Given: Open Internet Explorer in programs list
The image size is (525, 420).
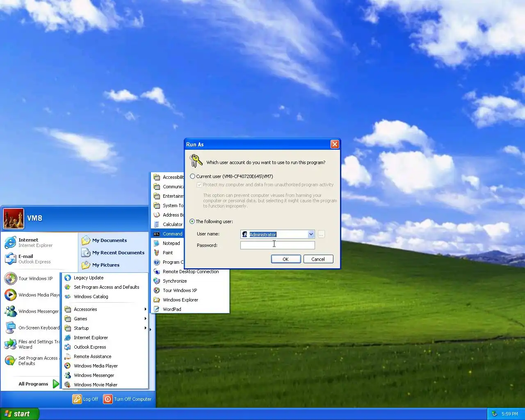Looking at the screenshot, I should [105, 338].
